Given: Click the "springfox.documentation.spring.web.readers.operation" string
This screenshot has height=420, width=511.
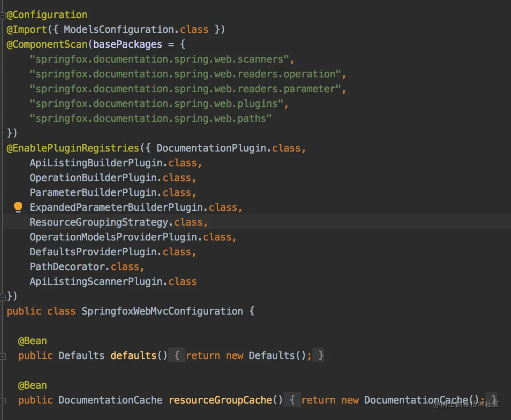Looking at the screenshot, I should tap(185, 74).
